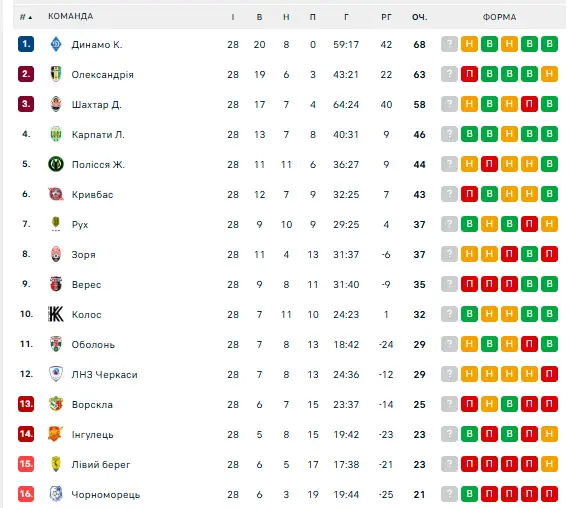Click Олександрія's red П loss badge

469,74
